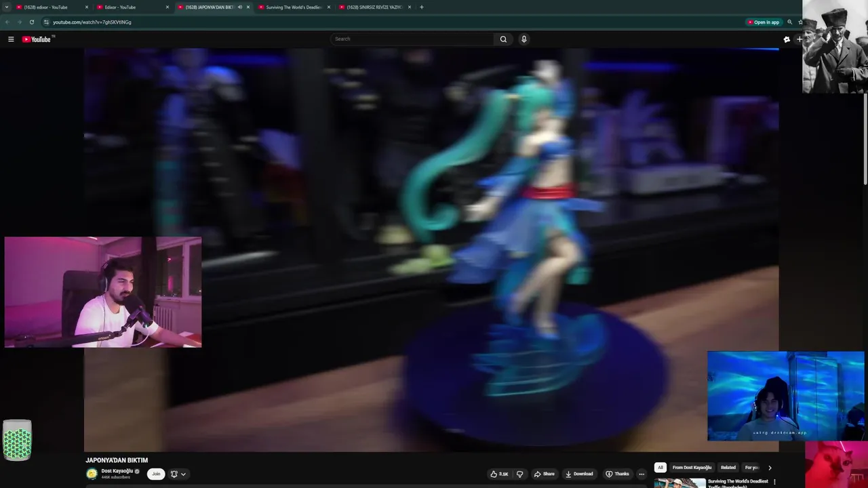The height and width of the screenshot is (488, 868).
Task: Open browser zoom magnifier icon
Action: click(789, 22)
